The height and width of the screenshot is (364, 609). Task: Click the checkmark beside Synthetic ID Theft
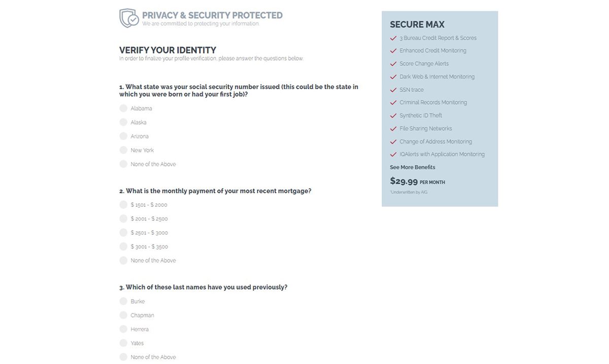click(x=393, y=116)
